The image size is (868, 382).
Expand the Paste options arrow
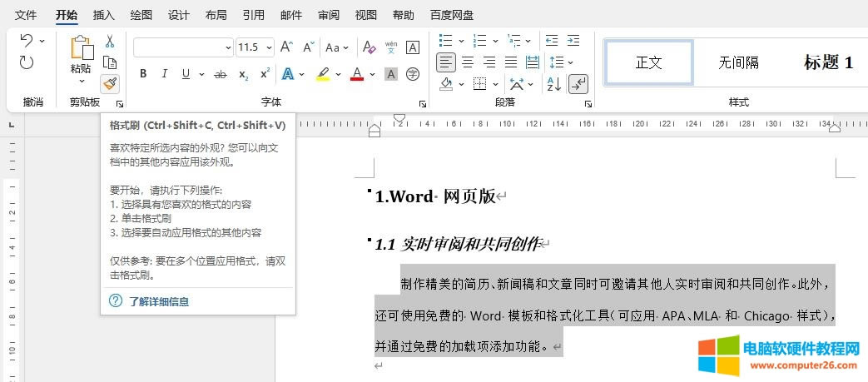81,82
